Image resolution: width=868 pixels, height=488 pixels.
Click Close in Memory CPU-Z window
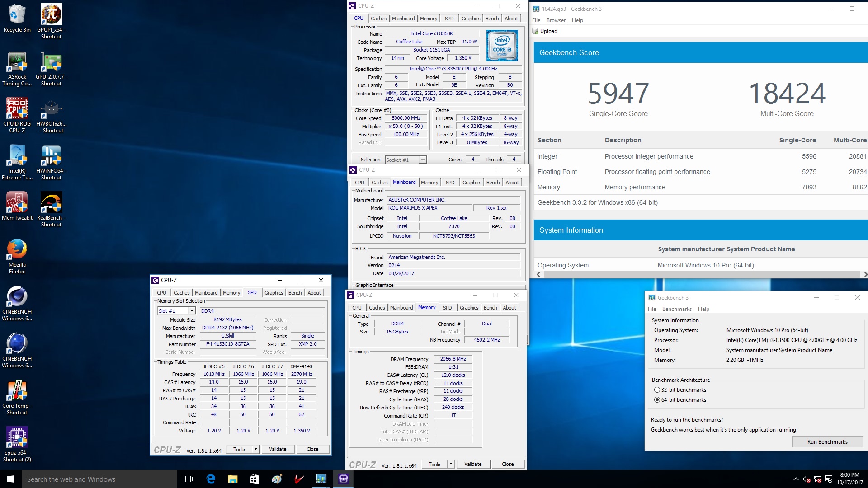click(x=508, y=464)
